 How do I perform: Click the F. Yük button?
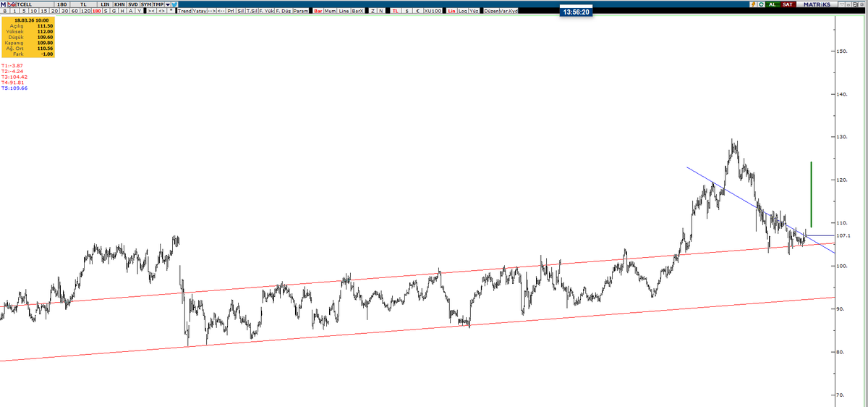click(x=267, y=12)
